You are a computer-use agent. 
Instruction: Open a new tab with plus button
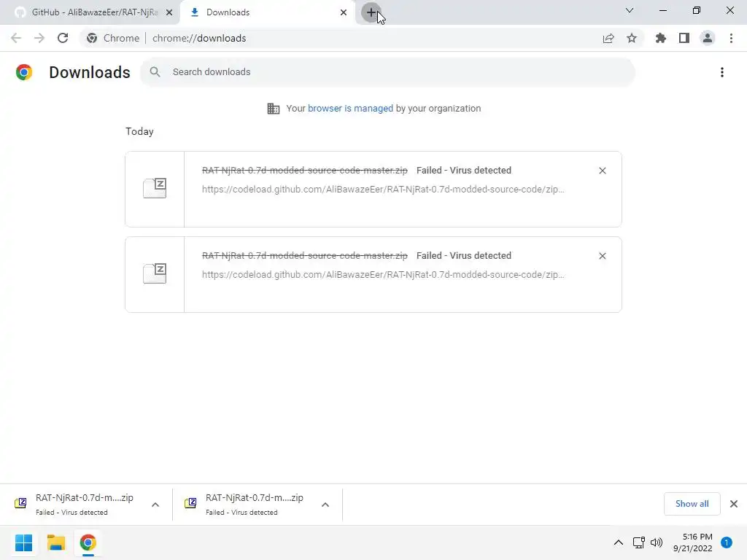(371, 12)
